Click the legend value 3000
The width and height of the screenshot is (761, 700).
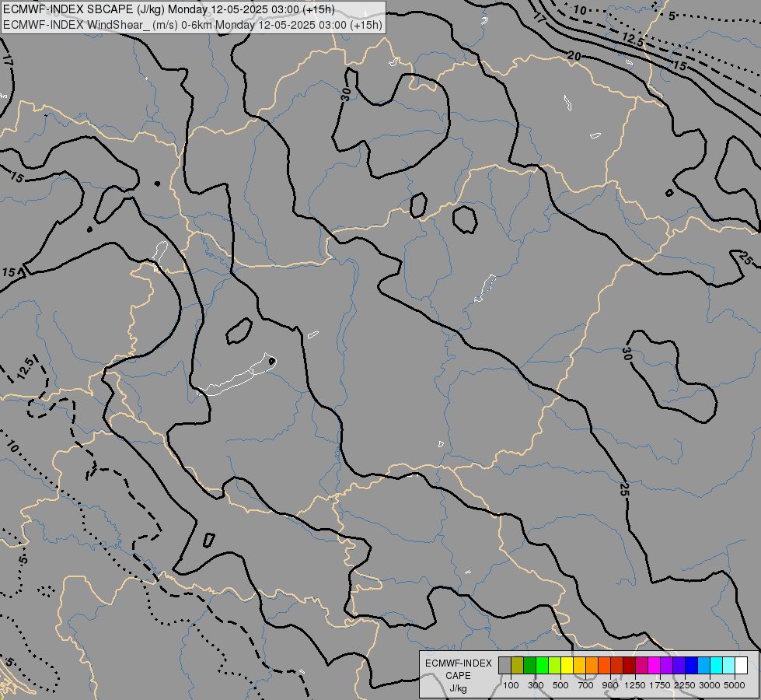710,685
